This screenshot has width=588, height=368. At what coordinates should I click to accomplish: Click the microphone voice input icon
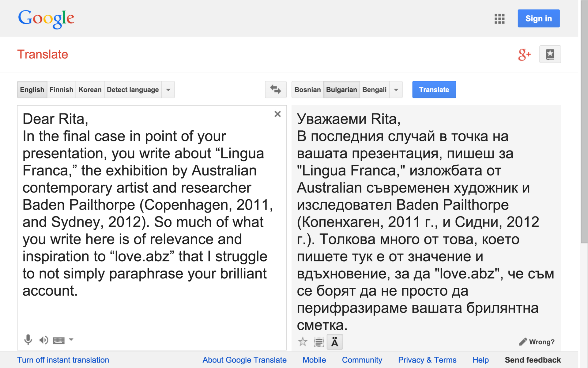tap(28, 340)
